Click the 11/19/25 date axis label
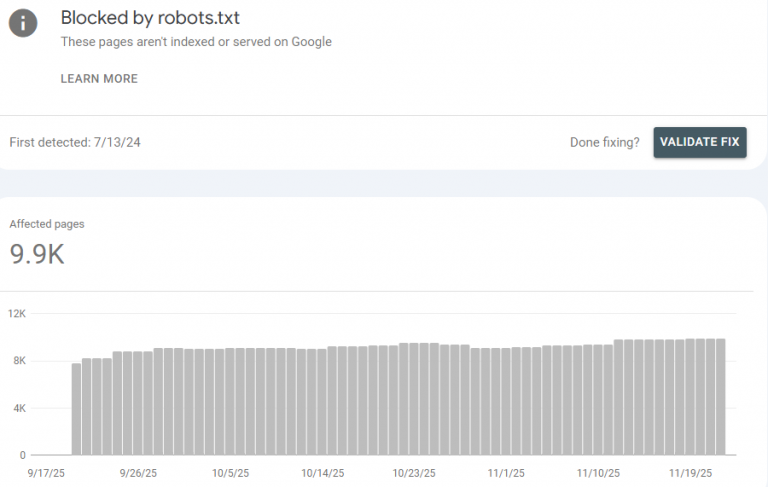The image size is (768, 487). click(690, 473)
